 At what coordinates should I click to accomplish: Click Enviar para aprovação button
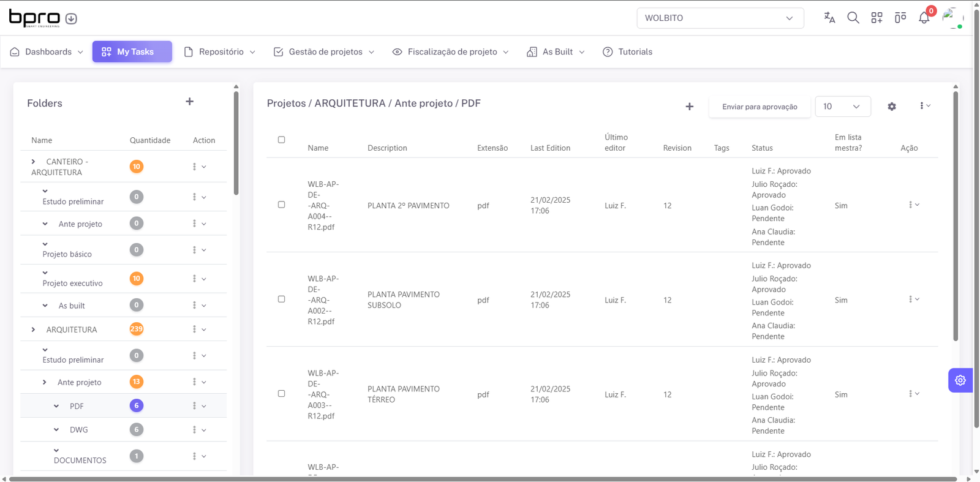click(x=759, y=107)
